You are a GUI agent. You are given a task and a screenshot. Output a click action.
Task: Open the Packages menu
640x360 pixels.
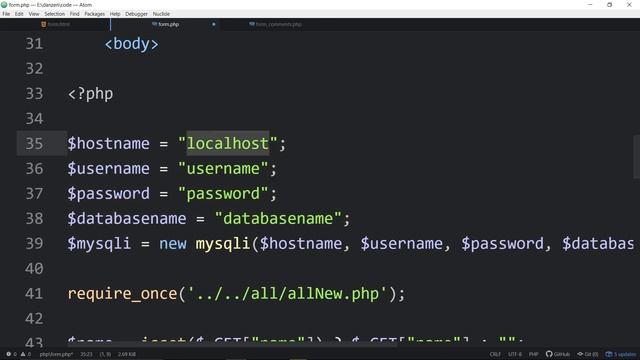pyautogui.click(x=95, y=14)
